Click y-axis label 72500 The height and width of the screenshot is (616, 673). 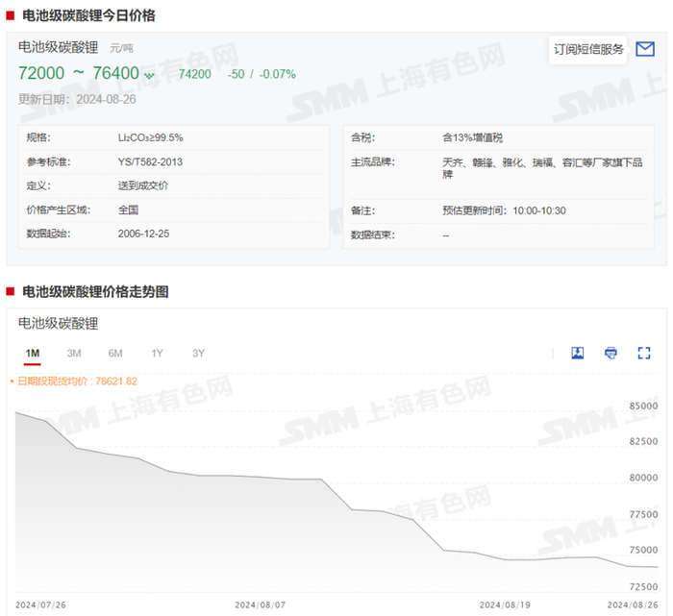(x=643, y=586)
